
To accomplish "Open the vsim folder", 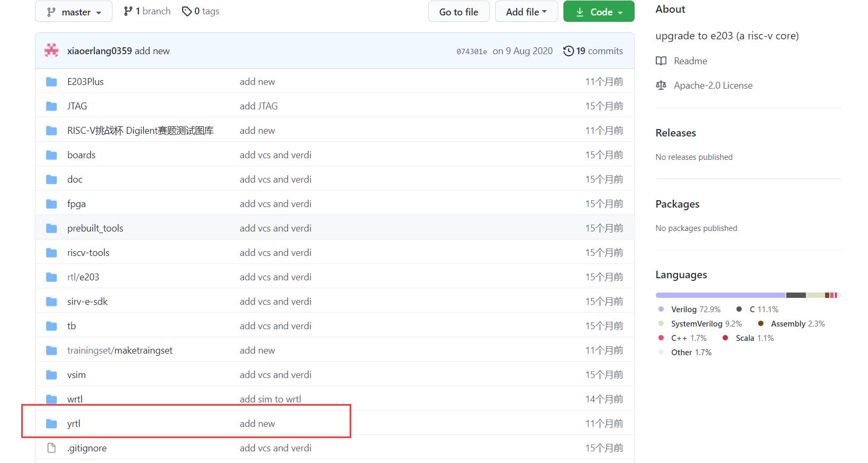I will [x=76, y=375].
